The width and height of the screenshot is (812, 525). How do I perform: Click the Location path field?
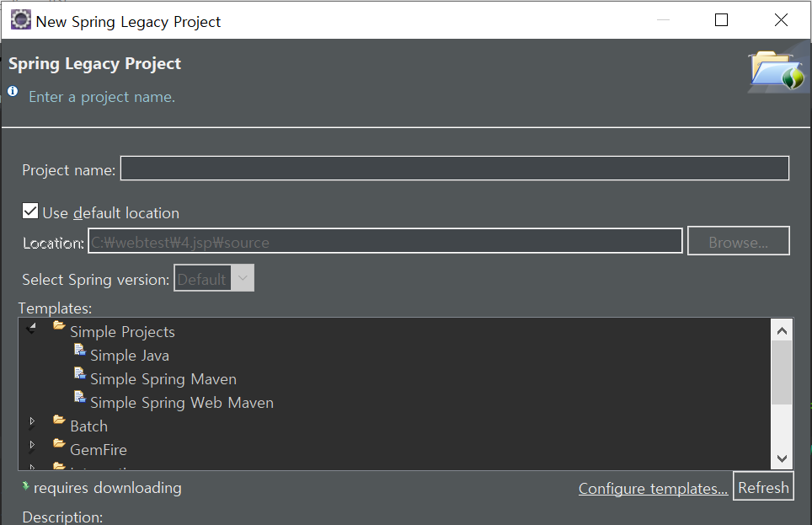(385, 241)
